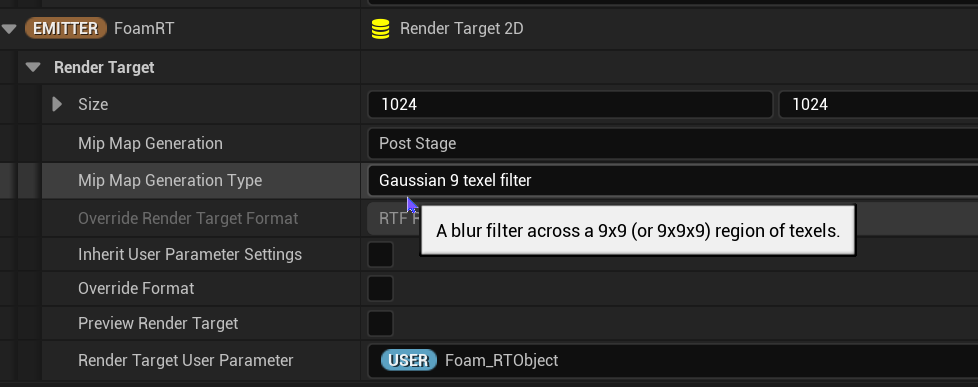The width and height of the screenshot is (978, 387).
Task: Expand the Size property arrow
Action: [57, 104]
